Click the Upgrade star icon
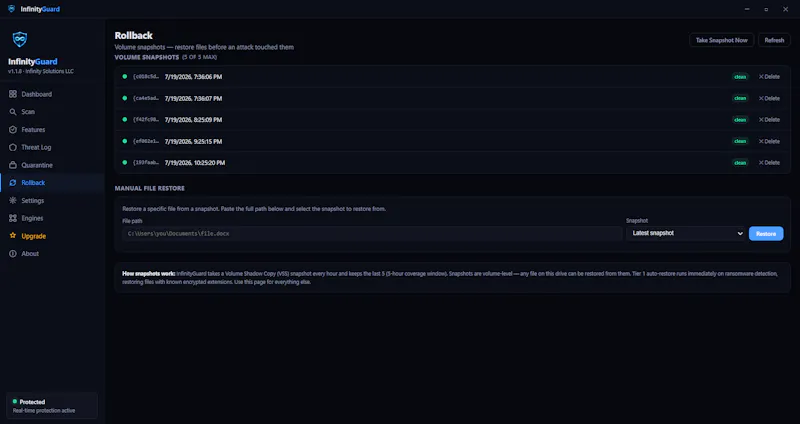This screenshot has width=800, height=424. coord(13,236)
